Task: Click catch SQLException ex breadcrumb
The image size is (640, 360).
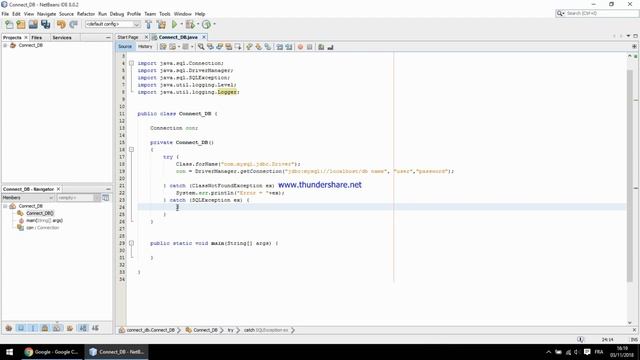Action: (266, 330)
